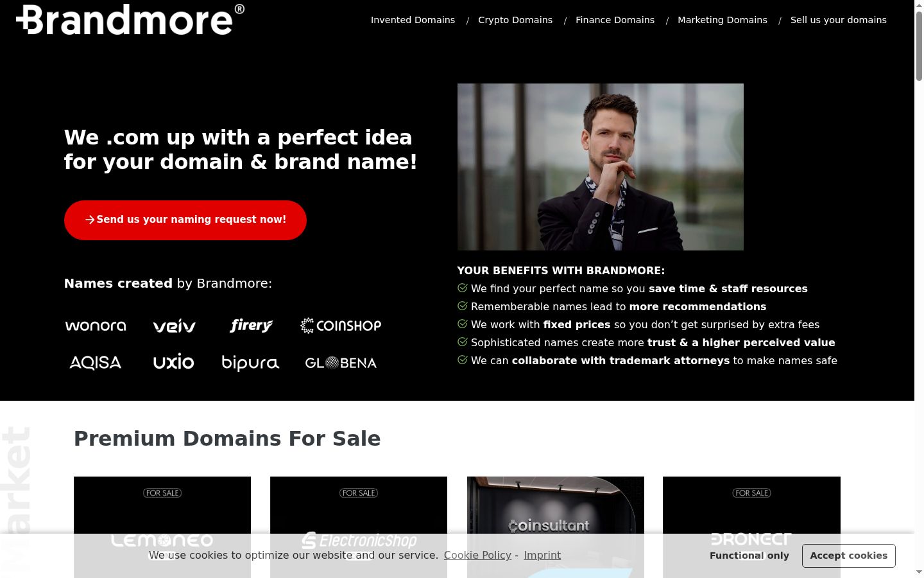The image size is (924, 578).
Task: Click the checkmark icon beside 'save time & staff resources'
Action: 463,288
